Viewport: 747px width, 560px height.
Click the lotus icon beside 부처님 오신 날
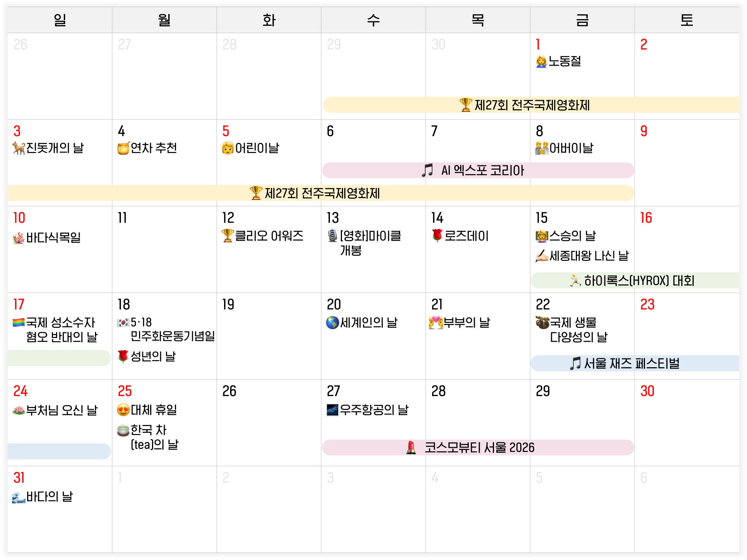click(x=18, y=410)
